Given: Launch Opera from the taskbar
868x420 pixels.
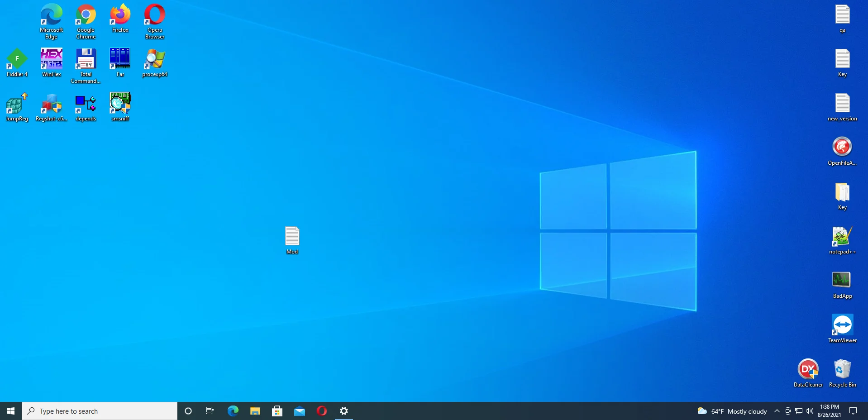Looking at the screenshot, I should [x=321, y=411].
